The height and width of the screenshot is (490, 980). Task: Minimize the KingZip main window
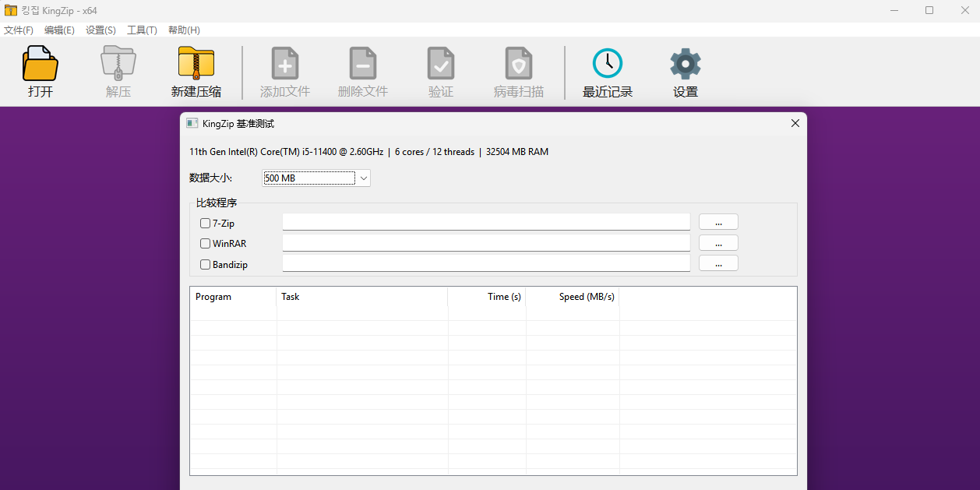point(894,10)
